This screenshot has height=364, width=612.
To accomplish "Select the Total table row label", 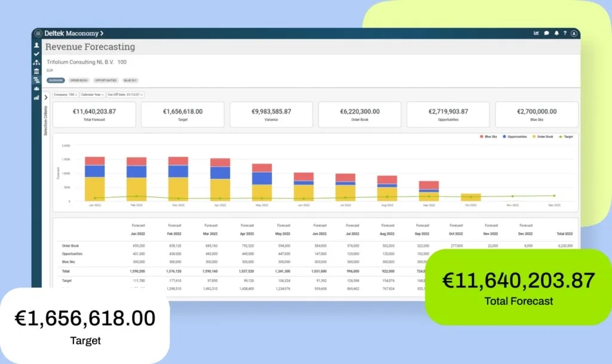I will pos(66,271).
